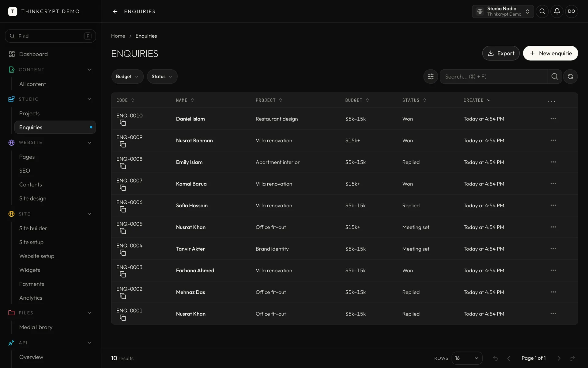Collapse the WEBSITE sidebar section
This screenshot has width=588, height=368.
pos(89,143)
